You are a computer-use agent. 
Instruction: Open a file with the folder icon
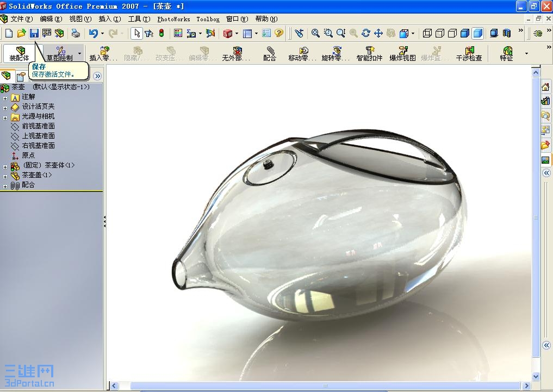(21, 33)
